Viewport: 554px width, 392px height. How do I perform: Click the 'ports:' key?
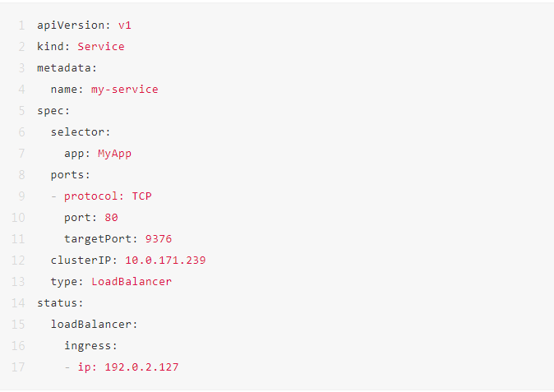[71, 174]
